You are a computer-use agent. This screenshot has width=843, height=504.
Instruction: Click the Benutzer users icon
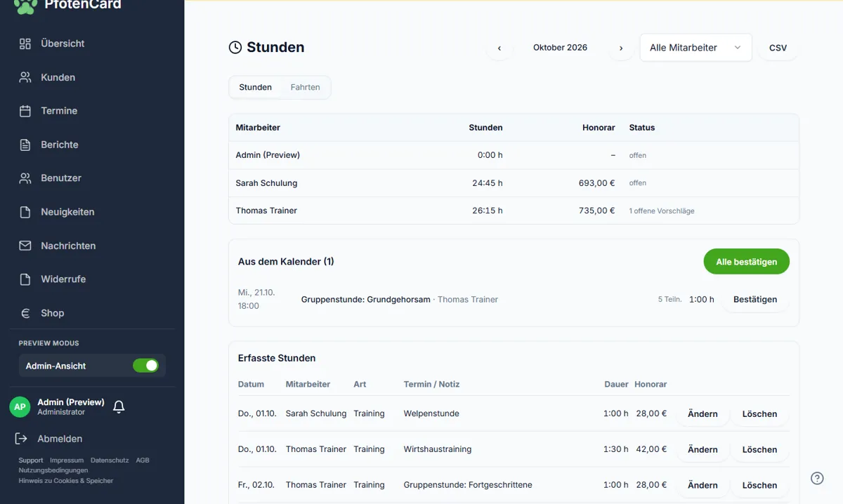(25, 178)
